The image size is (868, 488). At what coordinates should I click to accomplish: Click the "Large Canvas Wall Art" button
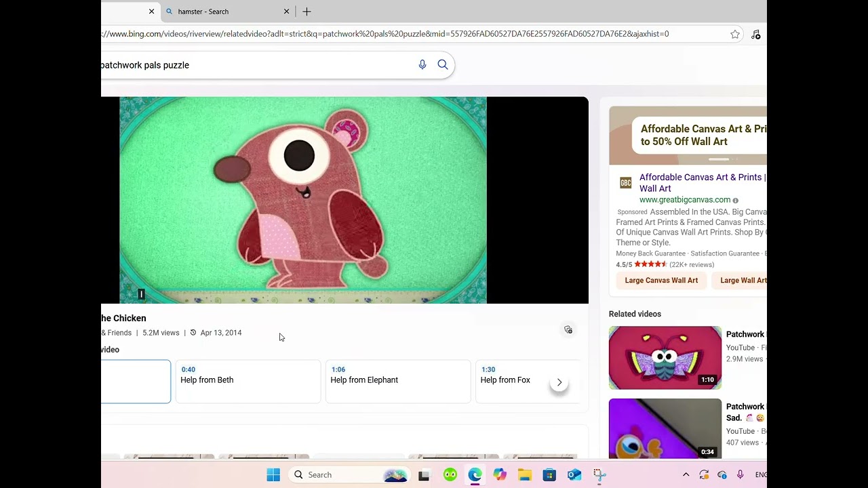click(661, 281)
